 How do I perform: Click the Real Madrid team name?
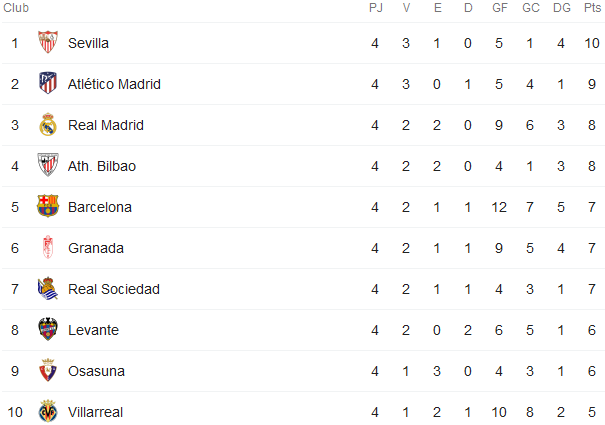pos(106,125)
